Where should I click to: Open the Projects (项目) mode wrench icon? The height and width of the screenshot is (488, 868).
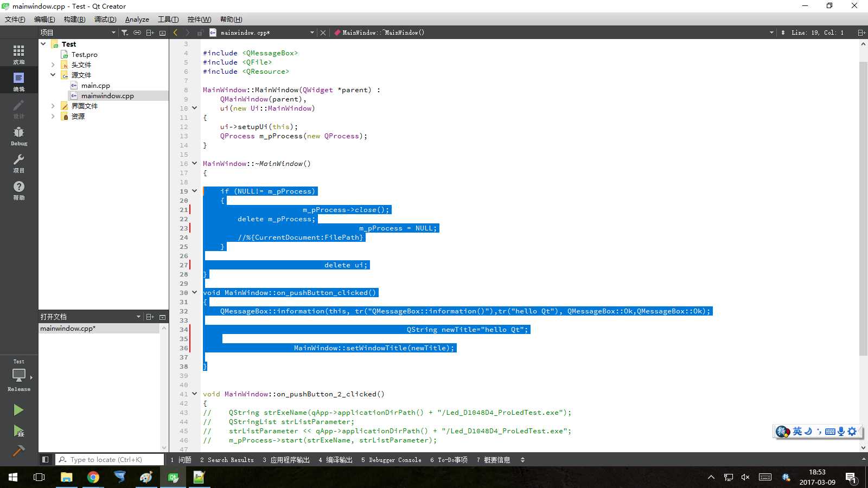(19, 162)
